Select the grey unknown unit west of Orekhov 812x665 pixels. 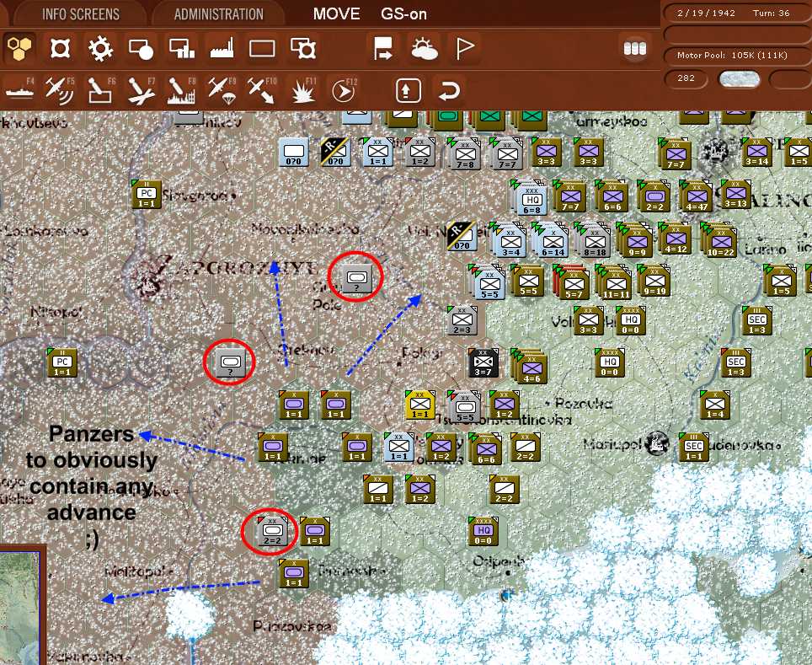pos(231,362)
